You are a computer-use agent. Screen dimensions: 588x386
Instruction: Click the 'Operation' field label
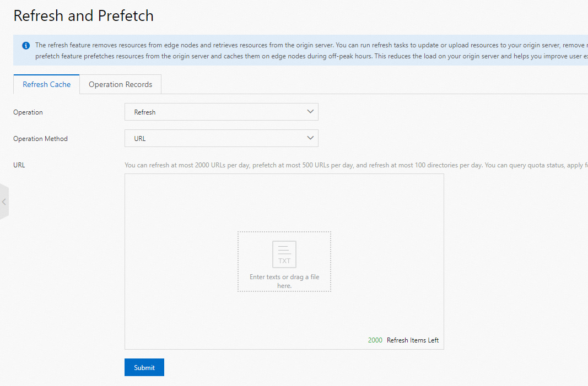[28, 112]
